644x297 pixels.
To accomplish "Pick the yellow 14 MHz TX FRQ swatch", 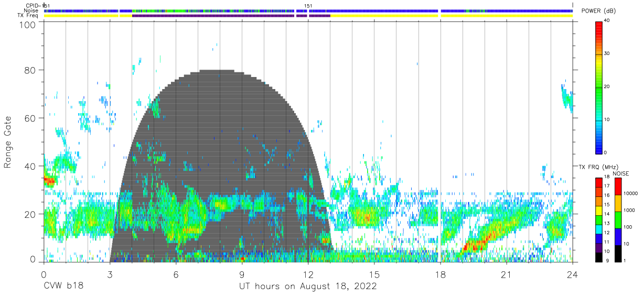I will pos(599,211).
